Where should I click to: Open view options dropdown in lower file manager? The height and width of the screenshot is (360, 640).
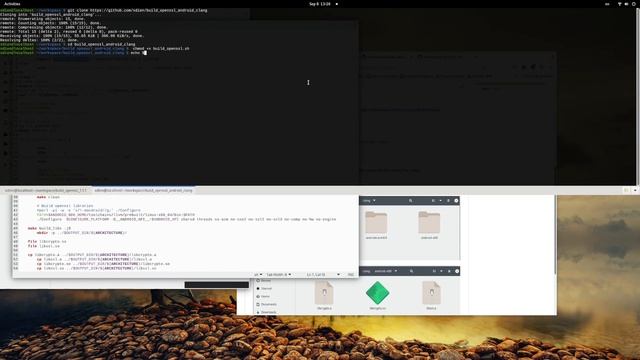(441, 271)
